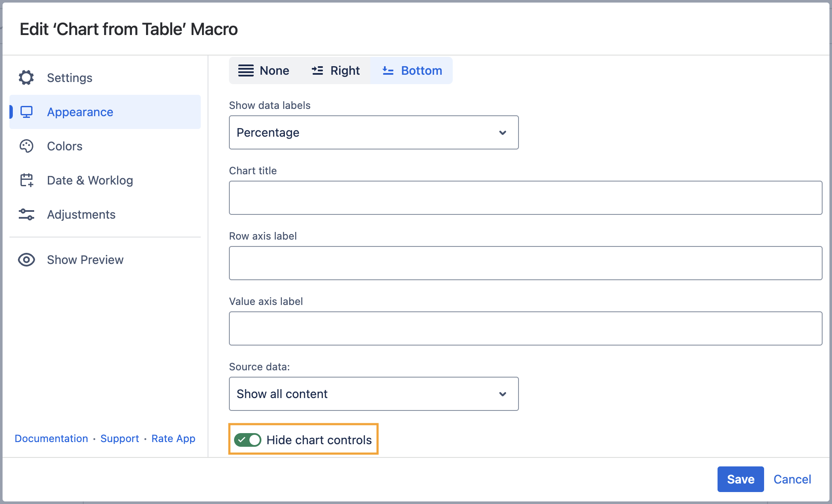Viewport: 832px width, 504px height.
Task: Click the Settings gear icon
Action: 26,78
